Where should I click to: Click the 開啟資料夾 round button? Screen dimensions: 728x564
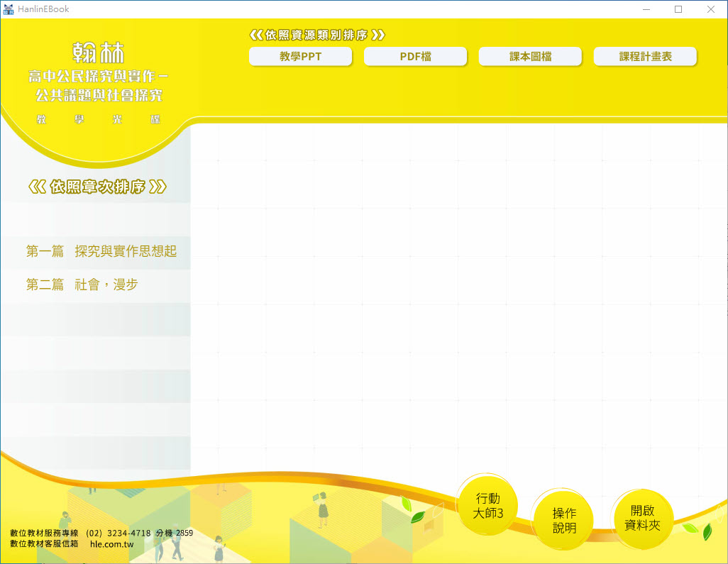[x=642, y=518]
